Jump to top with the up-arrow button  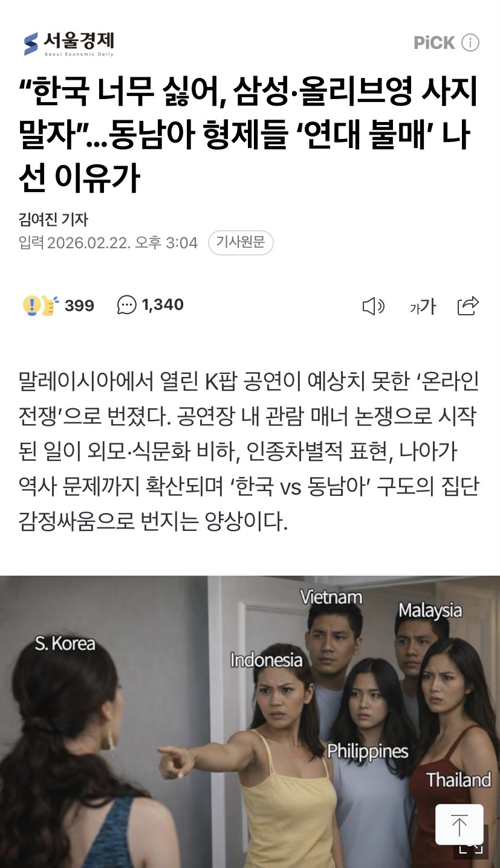(x=459, y=825)
